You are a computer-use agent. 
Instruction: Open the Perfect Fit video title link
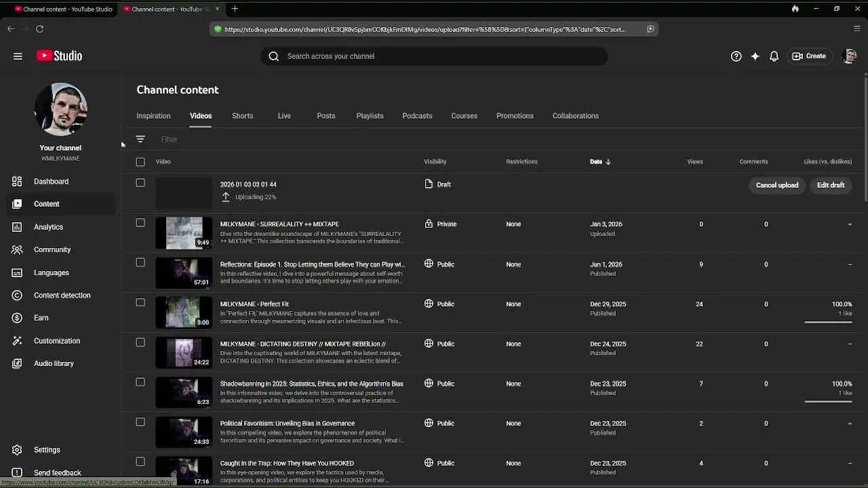click(x=254, y=304)
